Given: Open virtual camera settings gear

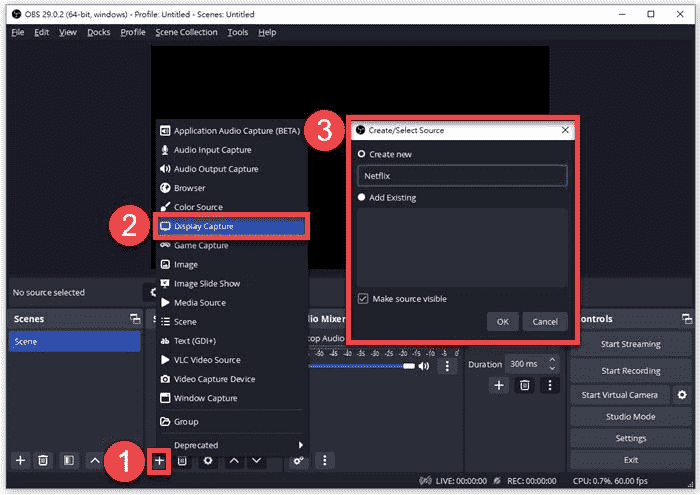Looking at the screenshot, I should click(682, 395).
